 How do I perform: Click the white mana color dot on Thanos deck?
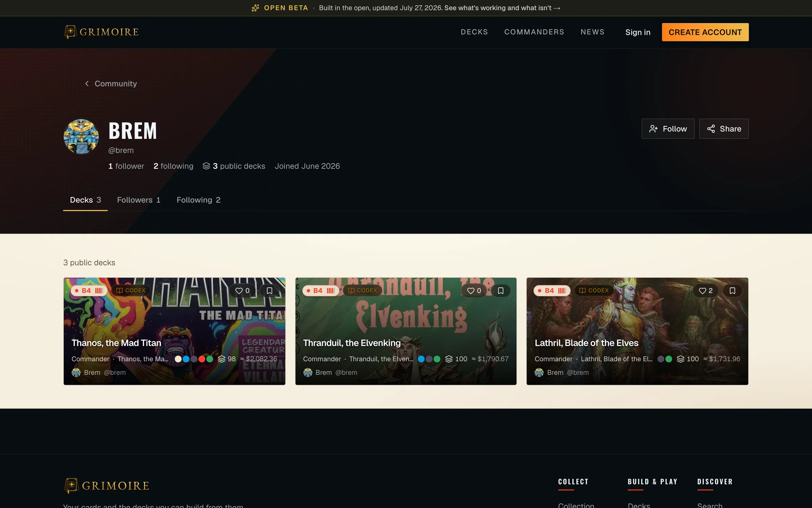point(178,359)
